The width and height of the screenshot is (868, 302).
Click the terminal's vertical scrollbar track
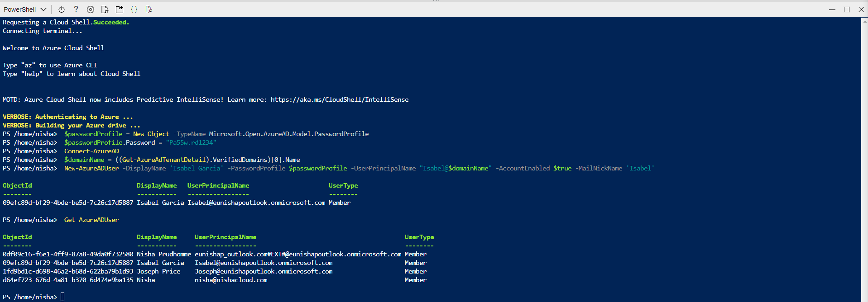pos(864,158)
